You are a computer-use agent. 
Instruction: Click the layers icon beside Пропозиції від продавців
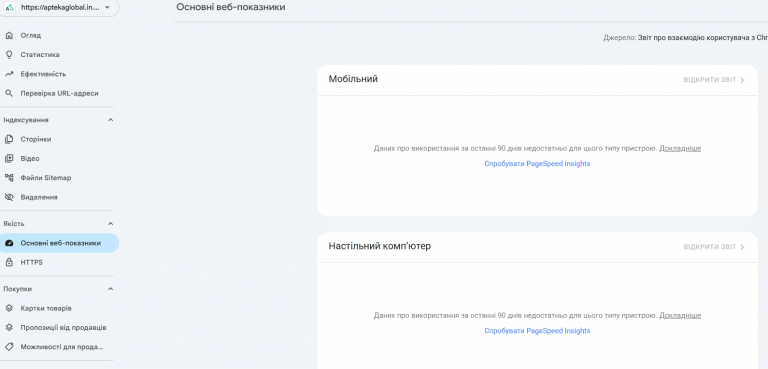(9, 327)
